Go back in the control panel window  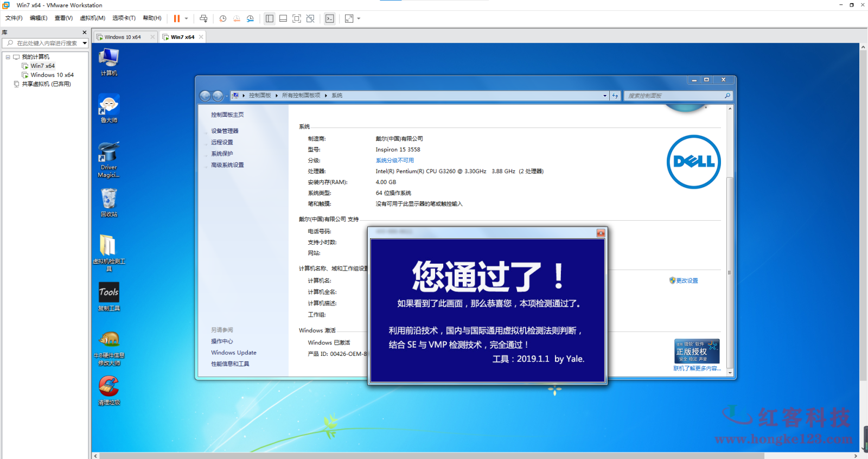[205, 95]
